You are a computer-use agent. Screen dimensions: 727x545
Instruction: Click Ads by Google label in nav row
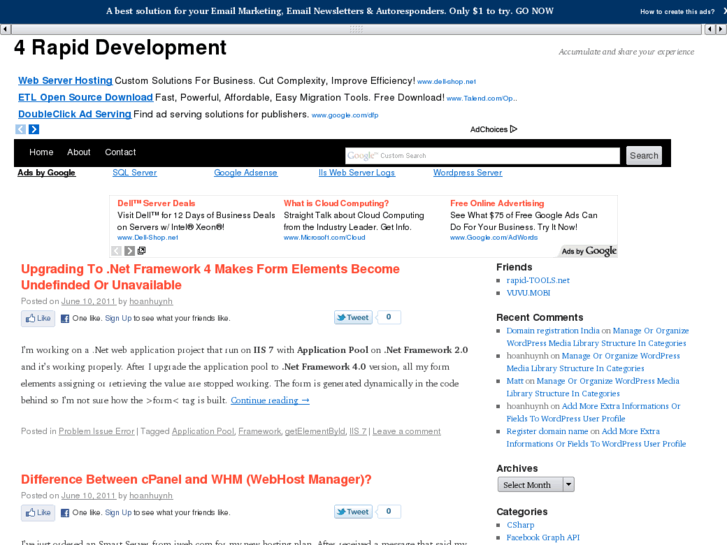[46, 173]
